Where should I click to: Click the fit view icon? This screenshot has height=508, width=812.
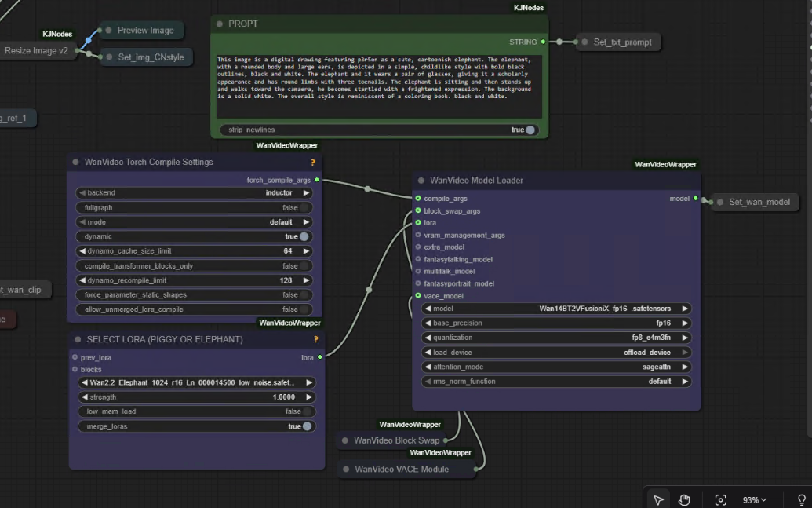coord(720,499)
